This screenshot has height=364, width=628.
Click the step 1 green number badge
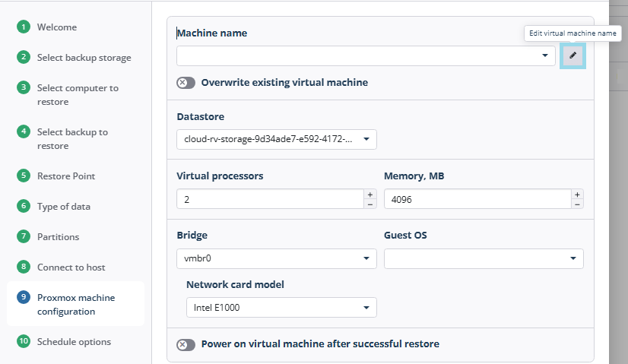pyautogui.click(x=24, y=27)
